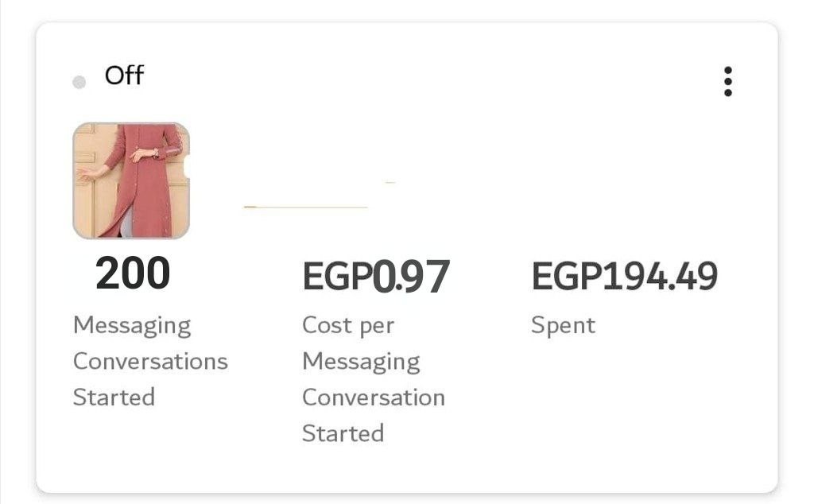Open the three-dot more options menu

pyautogui.click(x=728, y=82)
